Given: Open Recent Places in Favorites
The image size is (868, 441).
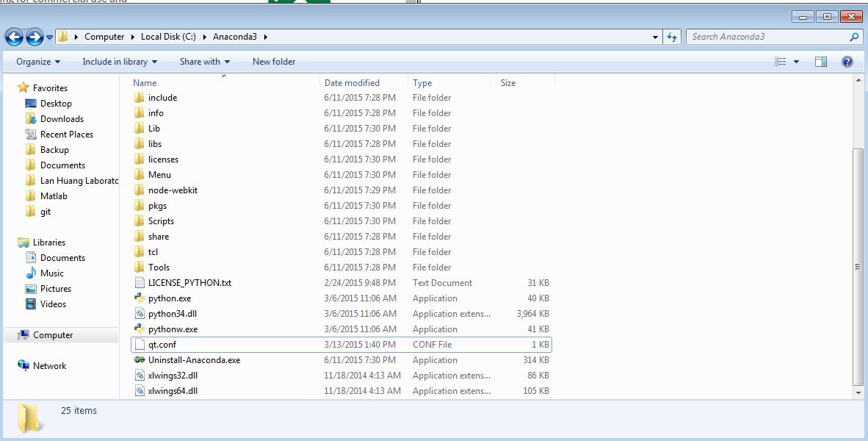Looking at the screenshot, I should coord(66,135).
